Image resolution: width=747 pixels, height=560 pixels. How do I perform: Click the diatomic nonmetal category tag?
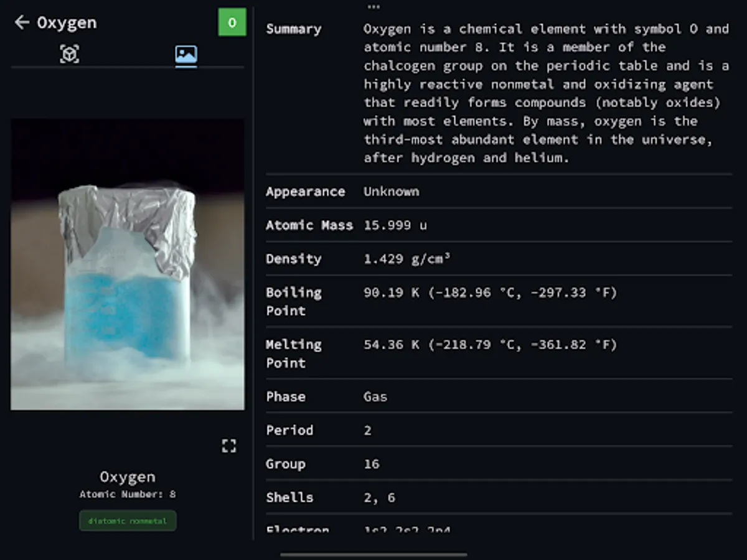(128, 521)
